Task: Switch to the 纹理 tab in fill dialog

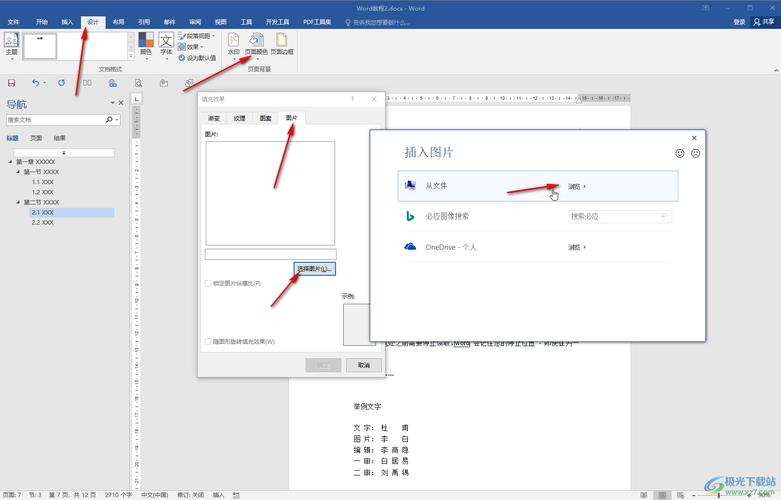Action: [x=240, y=118]
